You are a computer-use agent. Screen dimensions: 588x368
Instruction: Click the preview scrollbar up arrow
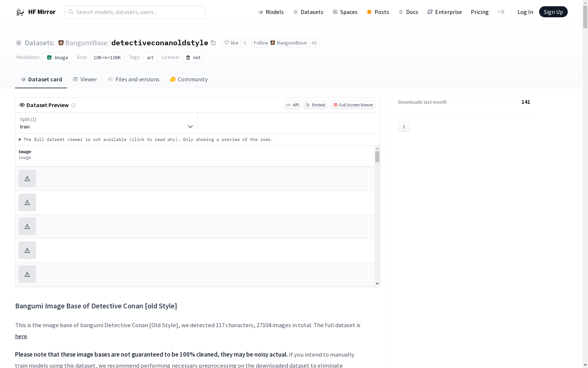pyautogui.click(x=377, y=149)
